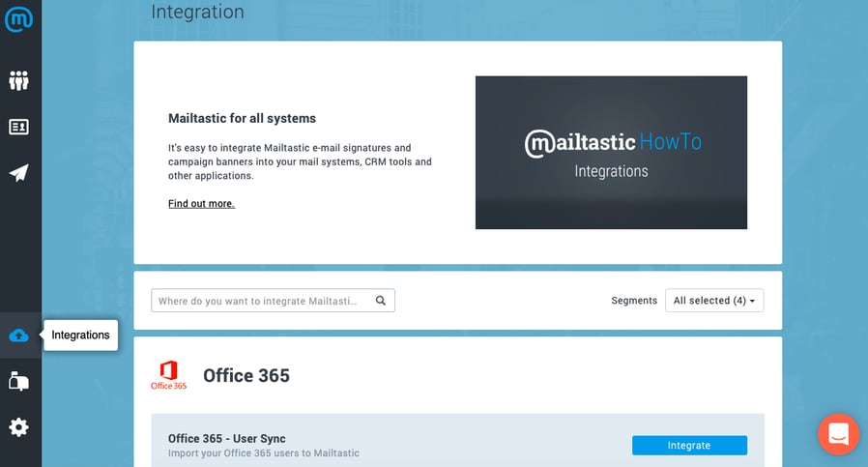Expand the All selected (4) segments dropdown

[714, 301]
